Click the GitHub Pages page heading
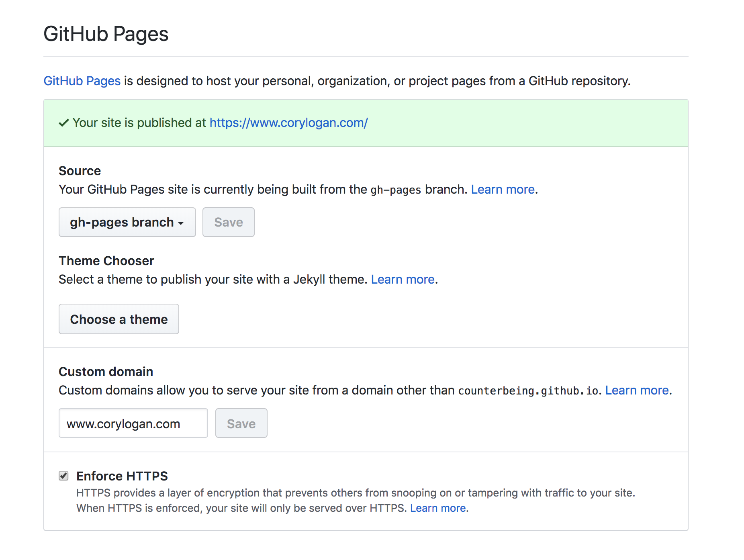The image size is (744, 560). (106, 34)
